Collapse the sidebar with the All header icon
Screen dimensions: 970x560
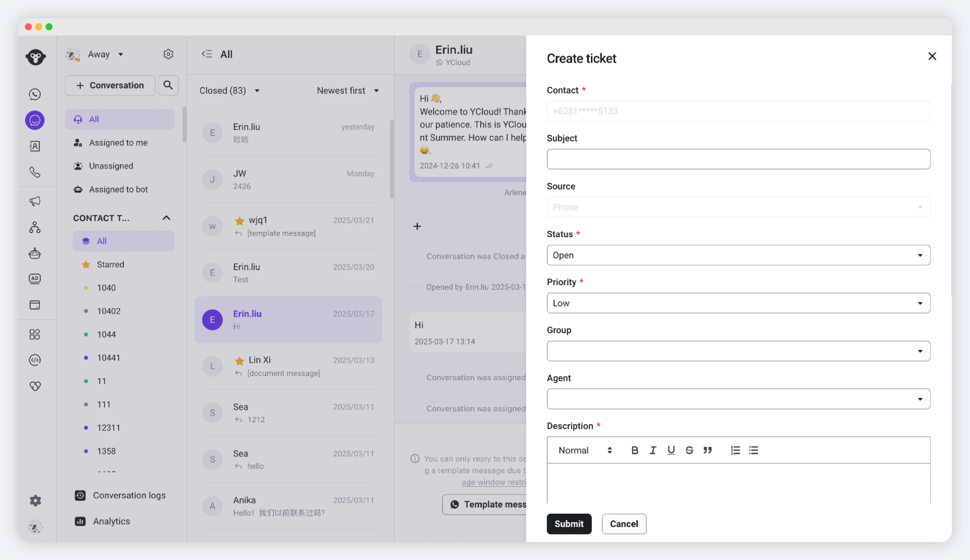[x=207, y=54]
